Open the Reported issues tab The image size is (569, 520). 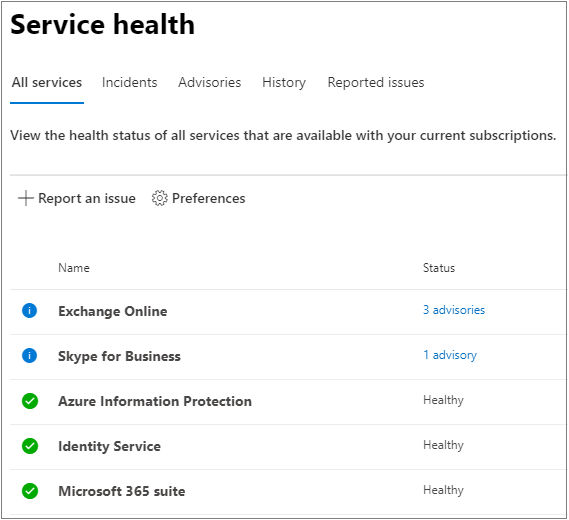pyautogui.click(x=376, y=83)
